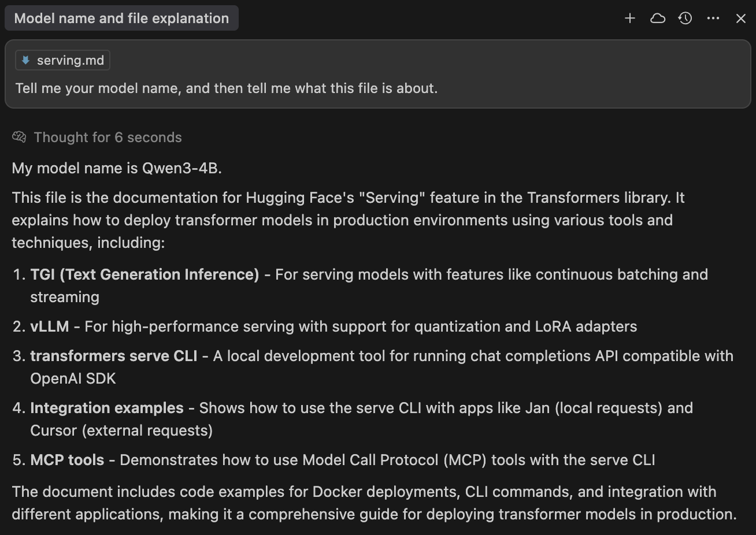The image size is (756, 535).
Task: Click the "My model name is Qwen3-4B" line
Action: pyautogui.click(x=117, y=168)
